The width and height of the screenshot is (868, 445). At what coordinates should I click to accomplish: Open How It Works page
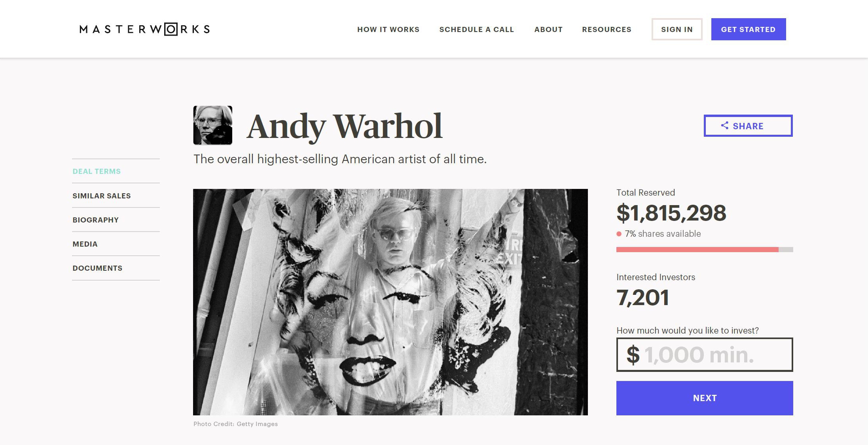coord(388,29)
